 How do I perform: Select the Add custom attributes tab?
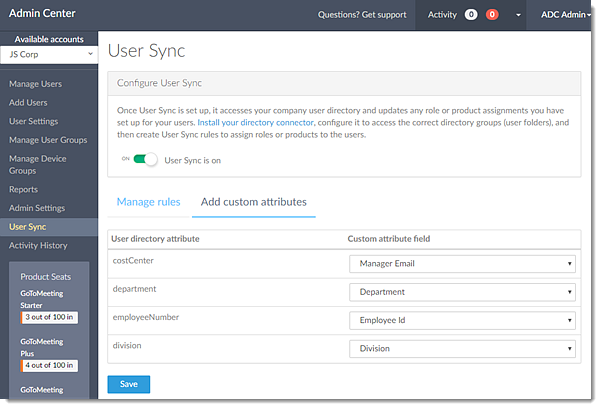tap(254, 202)
